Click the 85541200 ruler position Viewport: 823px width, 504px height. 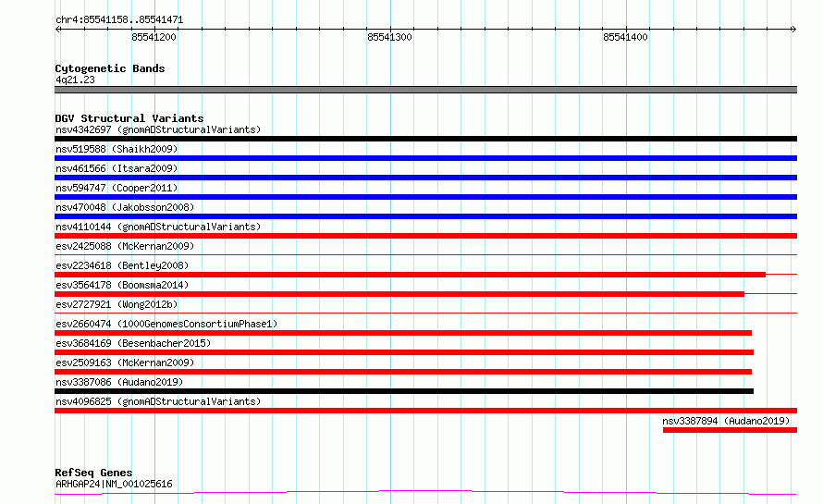(x=154, y=37)
